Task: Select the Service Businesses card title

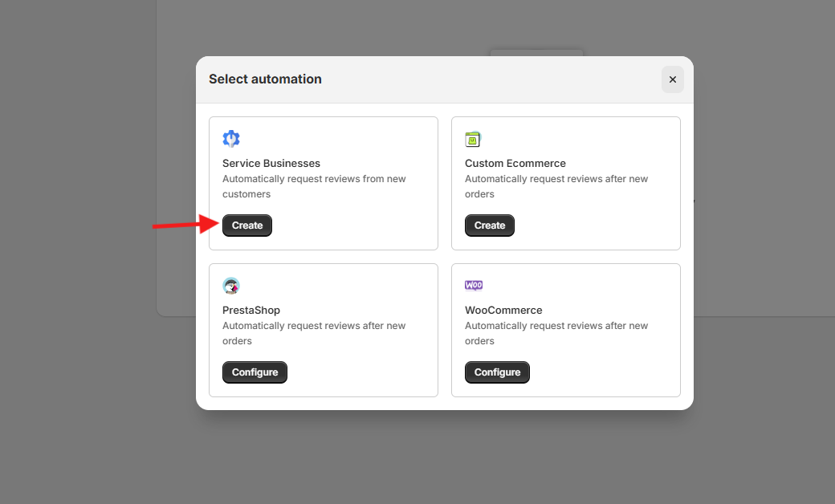Action: tap(271, 164)
